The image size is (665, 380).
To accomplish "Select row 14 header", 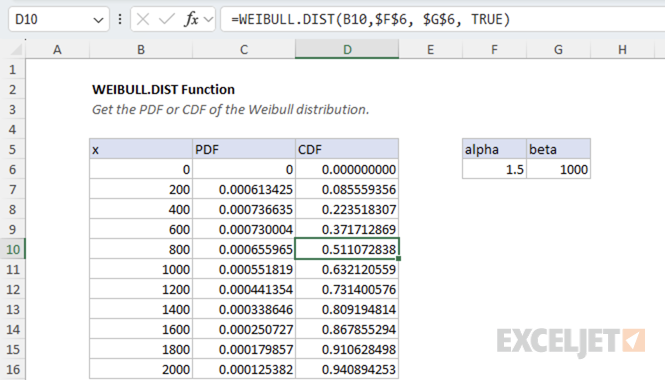I will (x=13, y=329).
